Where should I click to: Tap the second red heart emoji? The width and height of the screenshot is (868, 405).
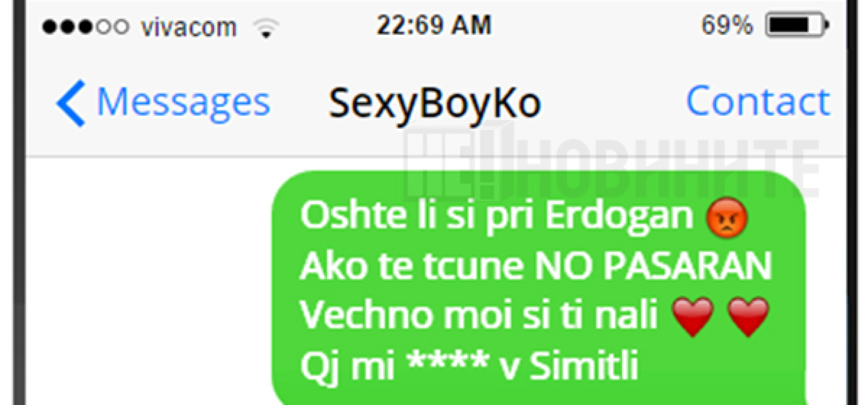coord(748,316)
